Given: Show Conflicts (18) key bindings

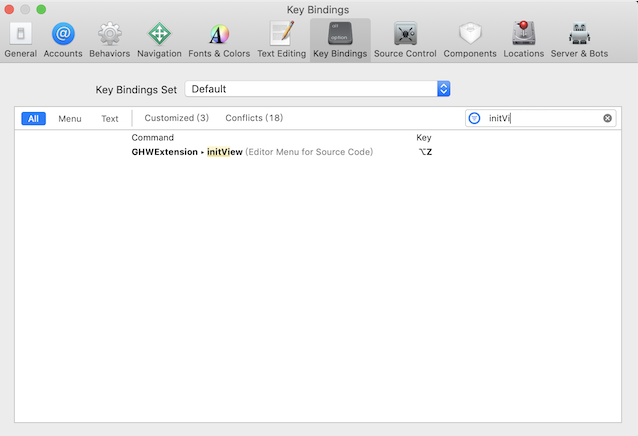Looking at the screenshot, I should coord(254,118).
